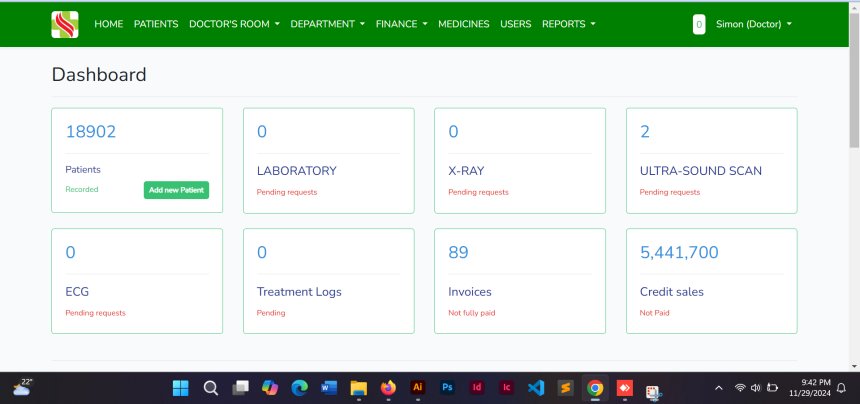Open Task View from taskbar

240,388
